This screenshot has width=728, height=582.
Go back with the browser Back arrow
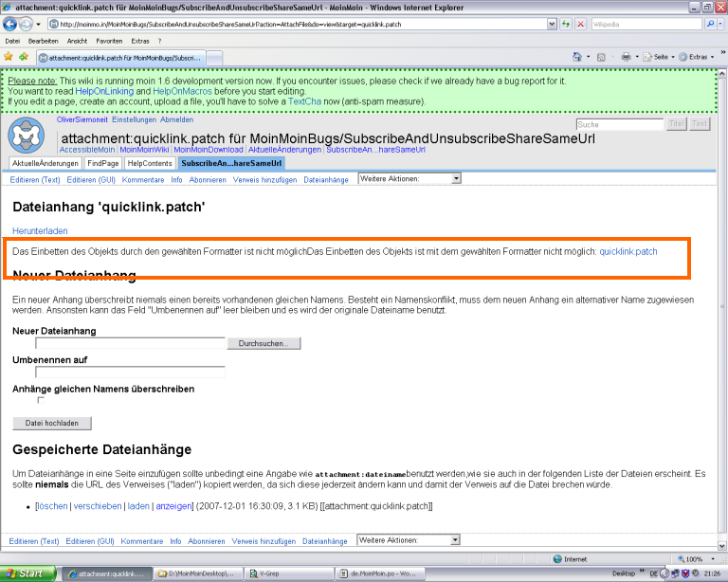[9, 24]
